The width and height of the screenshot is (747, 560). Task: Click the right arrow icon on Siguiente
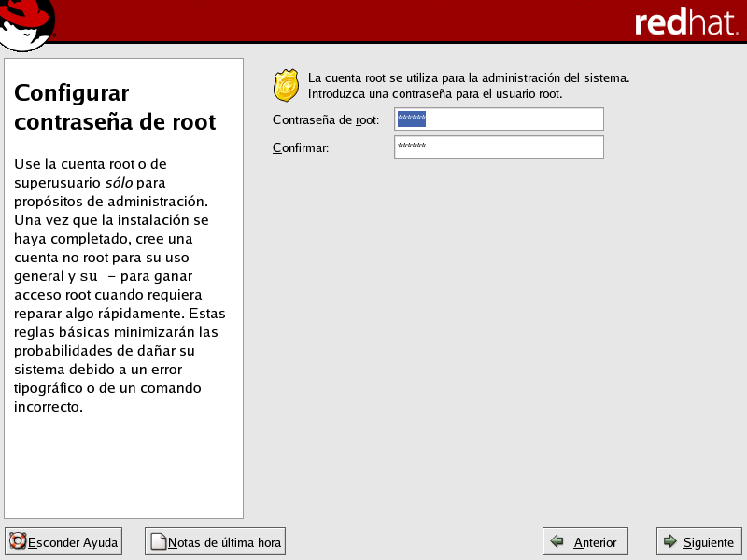pyautogui.click(x=669, y=541)
